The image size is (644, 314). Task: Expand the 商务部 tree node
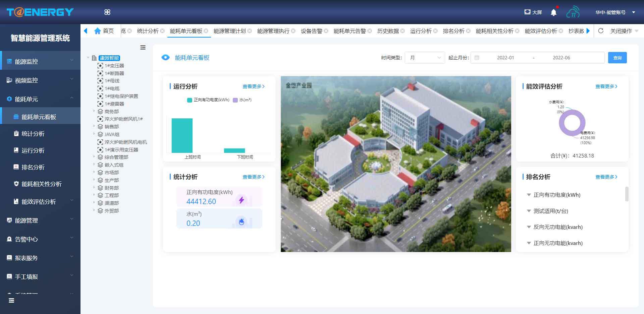pyautogui.click(x=94, y=111)
